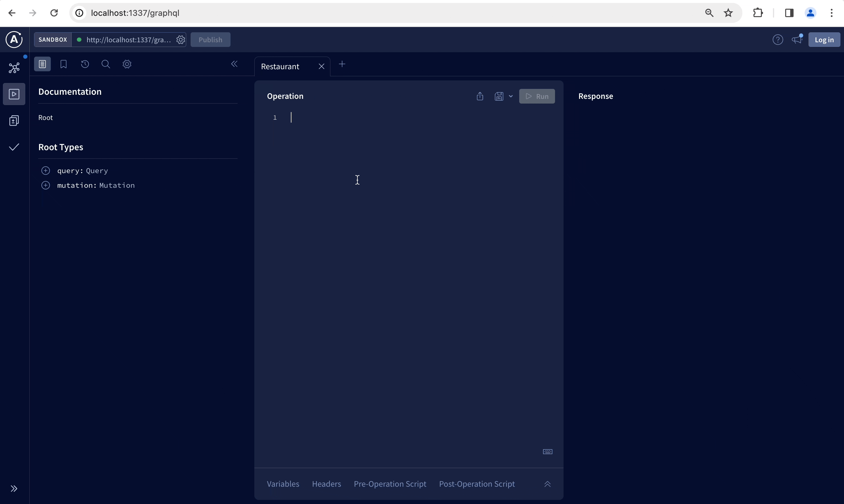
Task: Open the save operation dropdown arrow
Action: coord(511,97)
